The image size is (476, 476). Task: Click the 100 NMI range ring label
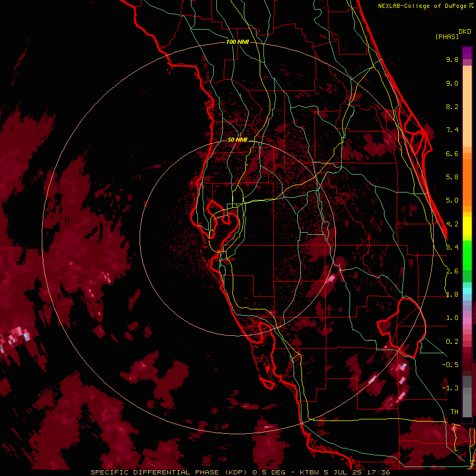(237, 42)
